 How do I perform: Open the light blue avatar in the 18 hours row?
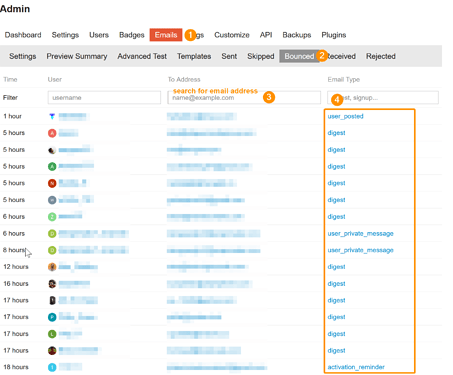[52, 367]
